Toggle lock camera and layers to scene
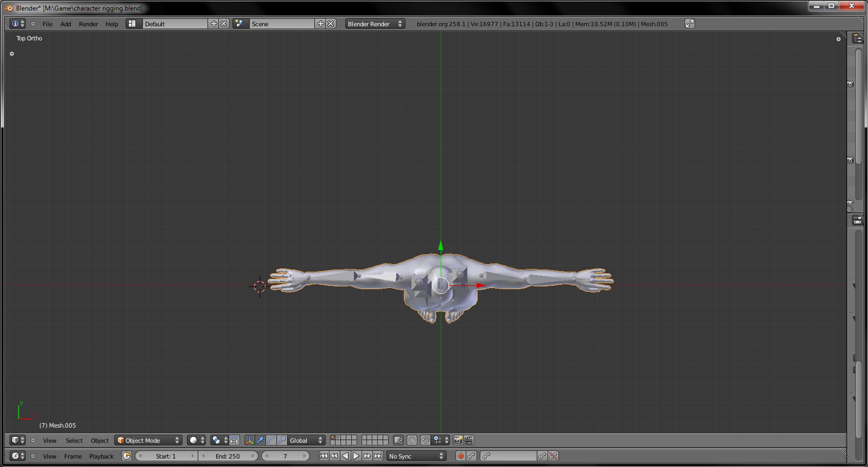This screenshot has height=467, width=868. (x=398, y=440)
